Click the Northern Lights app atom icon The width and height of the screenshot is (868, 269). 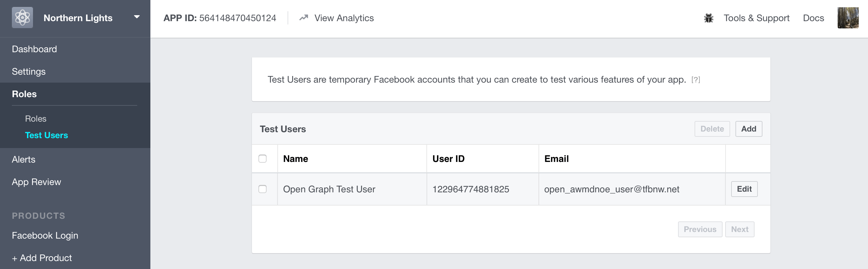[x=22, y=18]
